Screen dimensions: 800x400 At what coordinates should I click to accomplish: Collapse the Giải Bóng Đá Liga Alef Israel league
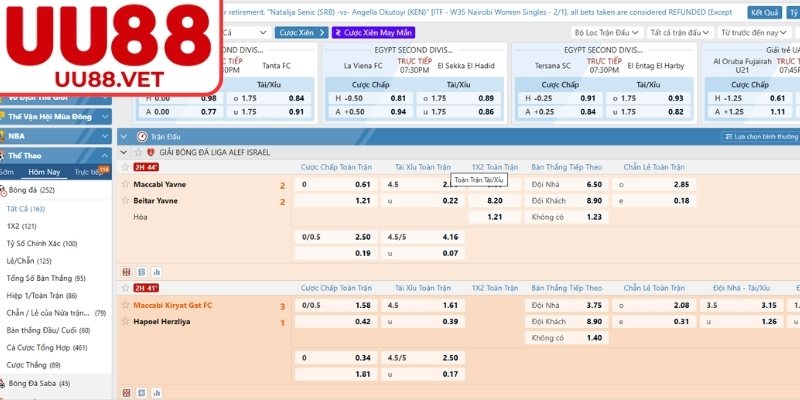pyautogui.click(x=123, y=152)
